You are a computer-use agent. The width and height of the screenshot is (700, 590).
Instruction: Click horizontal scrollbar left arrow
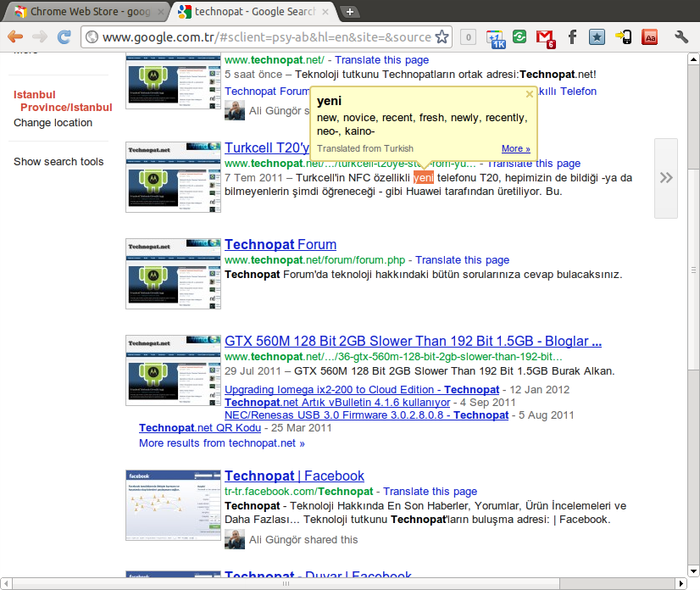(x=6, y=583)
